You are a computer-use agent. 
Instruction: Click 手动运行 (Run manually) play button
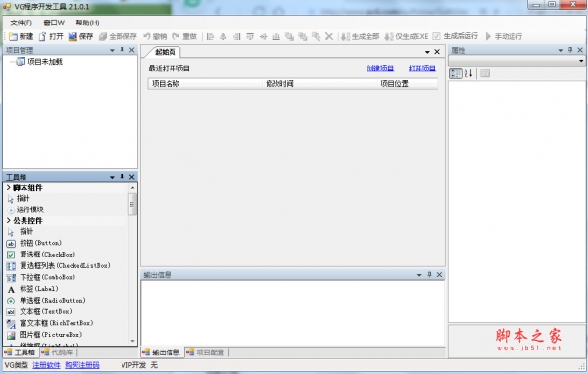click(x=504, y=36)
